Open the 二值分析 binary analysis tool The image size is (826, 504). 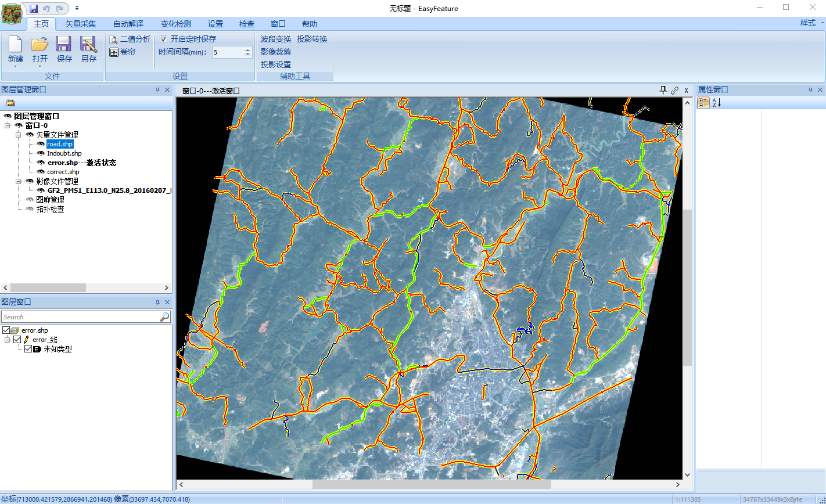pos(130,39)
